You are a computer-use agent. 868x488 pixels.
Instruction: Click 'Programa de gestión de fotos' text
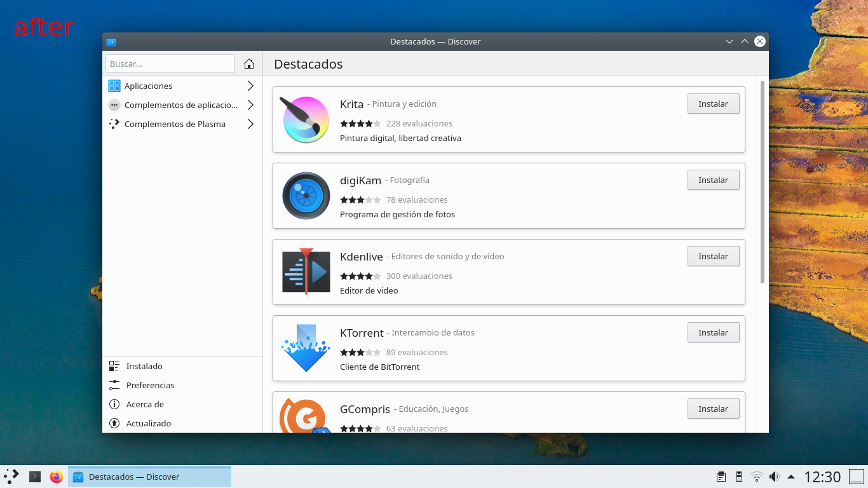[397, 214]
